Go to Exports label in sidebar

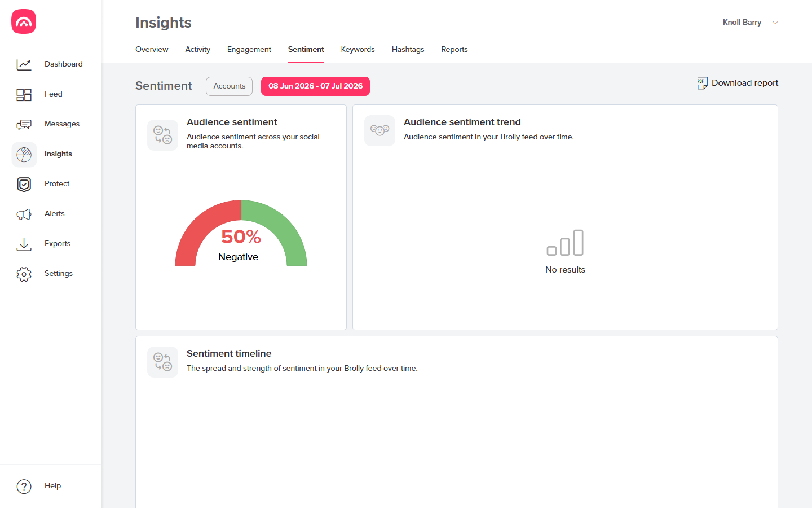(58, 244)
